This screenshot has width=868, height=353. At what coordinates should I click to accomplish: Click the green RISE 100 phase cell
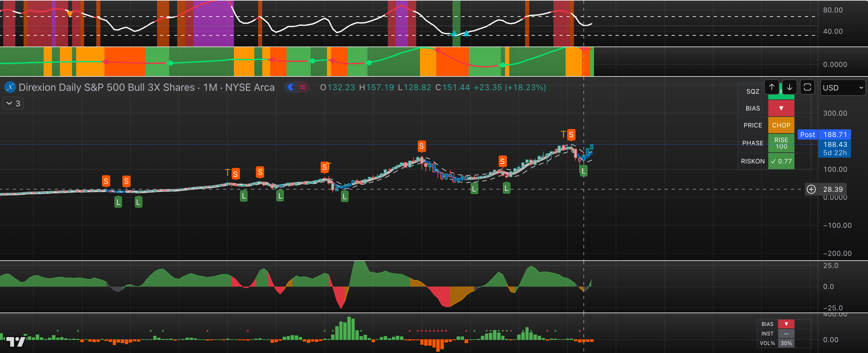pos(781,143)
